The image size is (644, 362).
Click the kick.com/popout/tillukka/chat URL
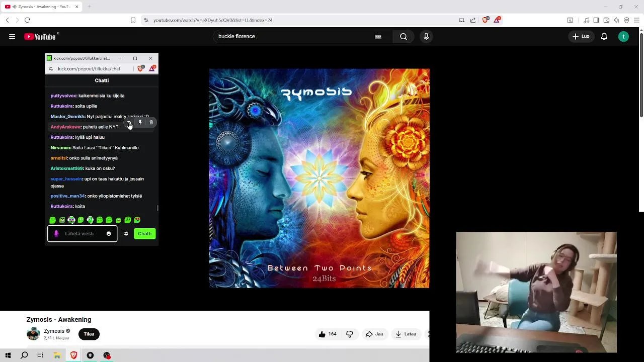[x=89, y=69]
